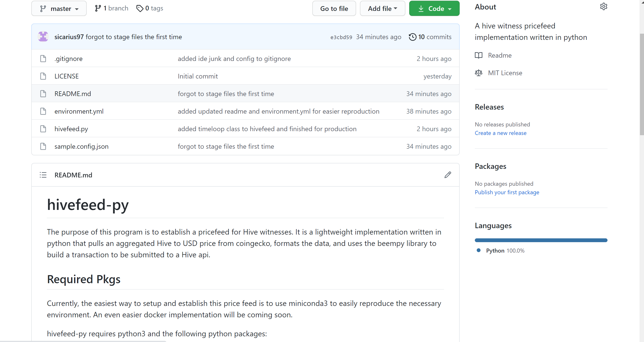Screen dimensions: 644x342
Task: Open the environment.yml file
Action: click(79, 111)
